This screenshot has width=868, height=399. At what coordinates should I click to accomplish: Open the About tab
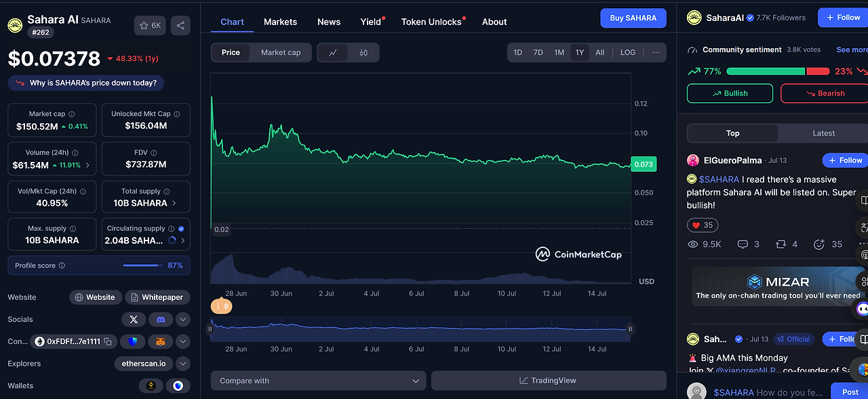[494, 22]
